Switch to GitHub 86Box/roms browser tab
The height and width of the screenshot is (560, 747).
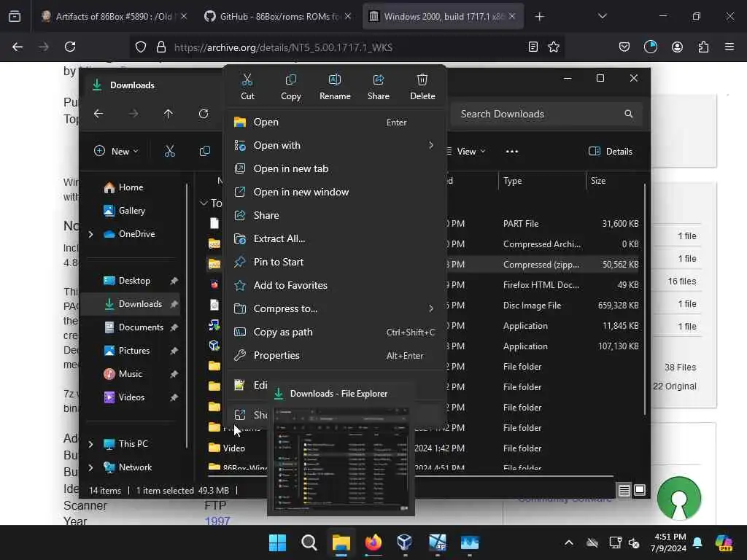pyautogui.click(x=278, y=17)
